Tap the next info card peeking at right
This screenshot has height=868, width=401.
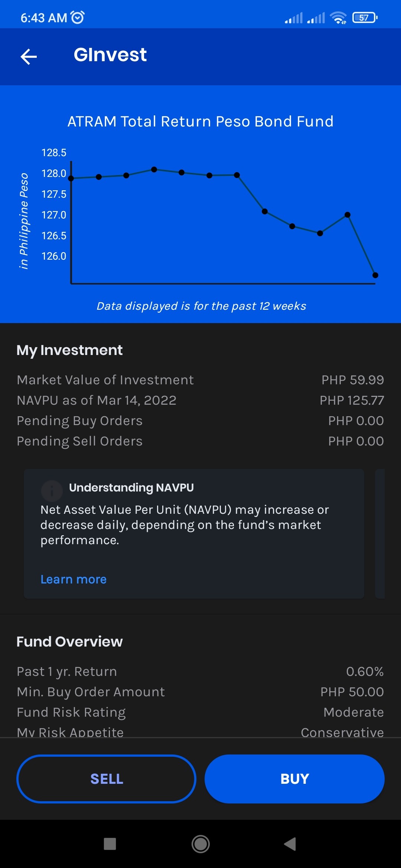(x=380, y=533)
